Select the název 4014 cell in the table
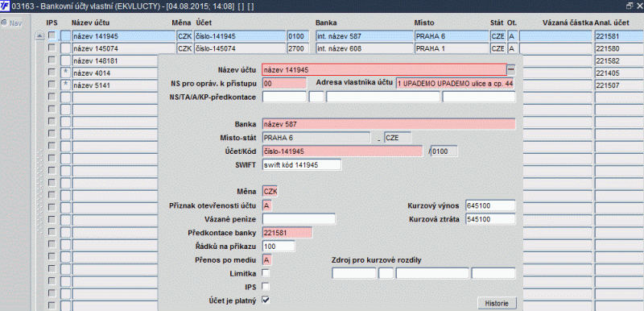 click(114, 73)
